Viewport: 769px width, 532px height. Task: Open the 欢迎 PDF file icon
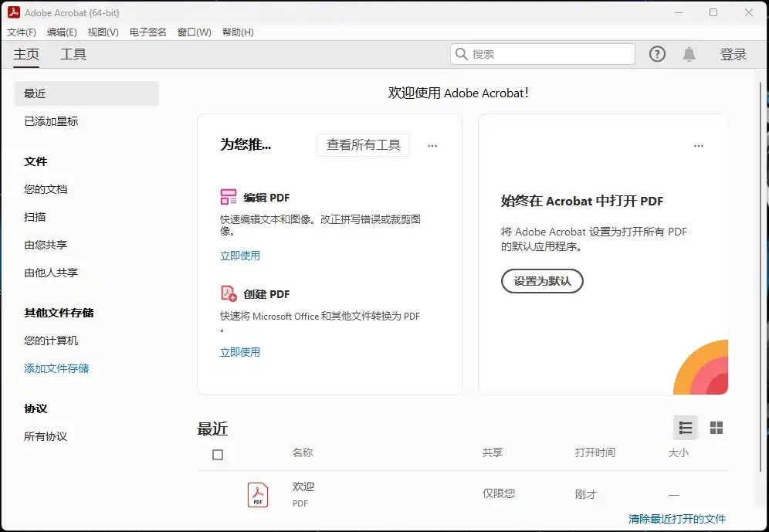click(x=258, y=494)
